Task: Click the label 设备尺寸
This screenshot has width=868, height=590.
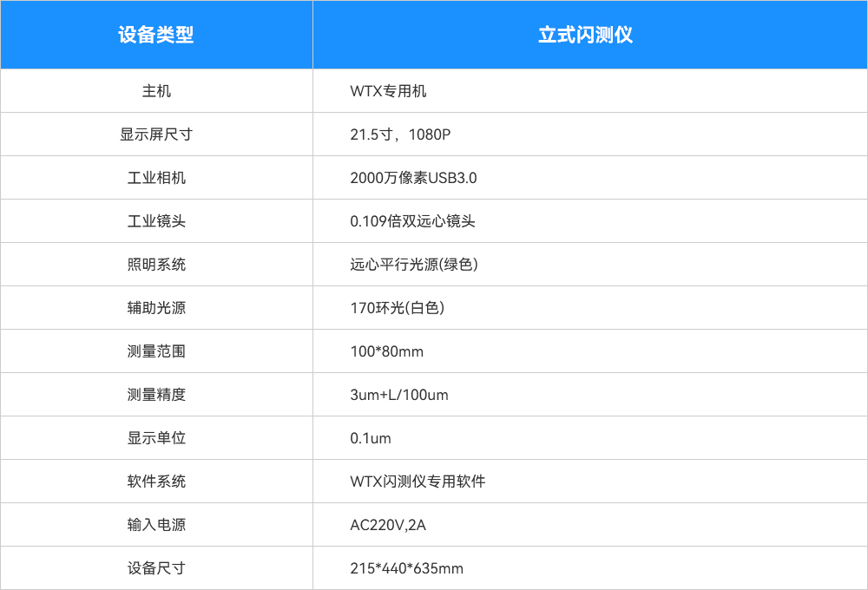Action: [156, 567]
